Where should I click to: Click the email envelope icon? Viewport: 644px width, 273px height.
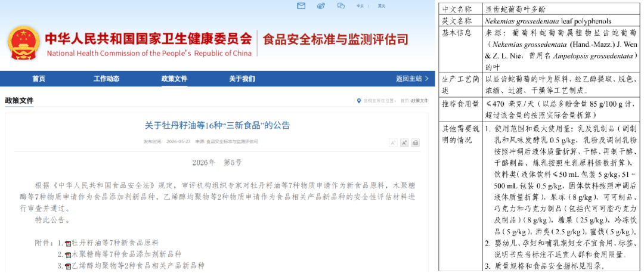(302, 6)
